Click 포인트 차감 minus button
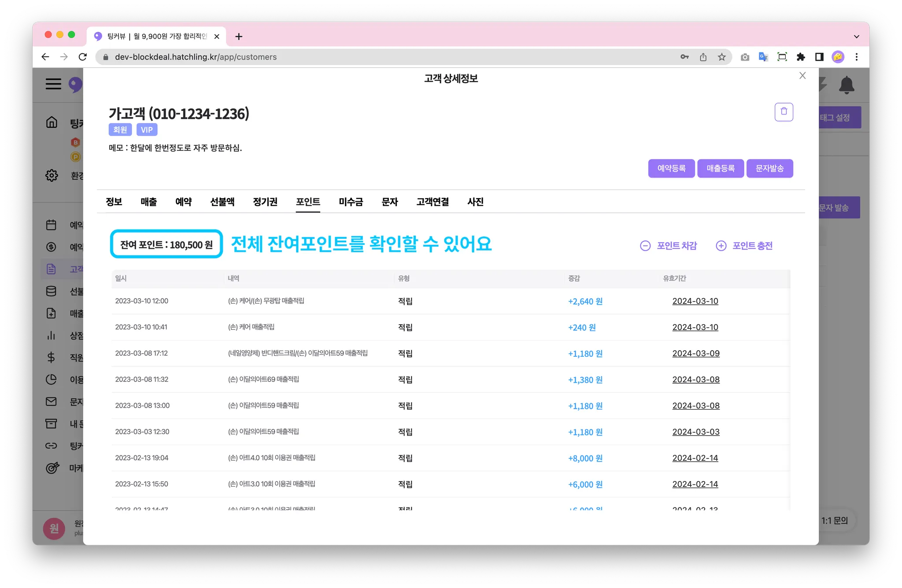 click(669, 246)
